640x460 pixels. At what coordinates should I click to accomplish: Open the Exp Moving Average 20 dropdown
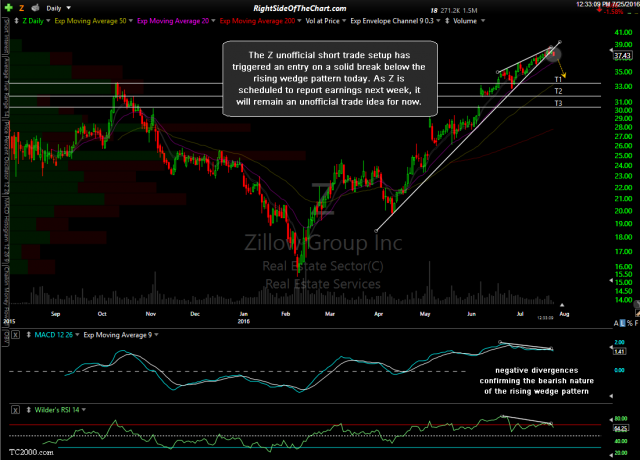(x=213, y=21)
